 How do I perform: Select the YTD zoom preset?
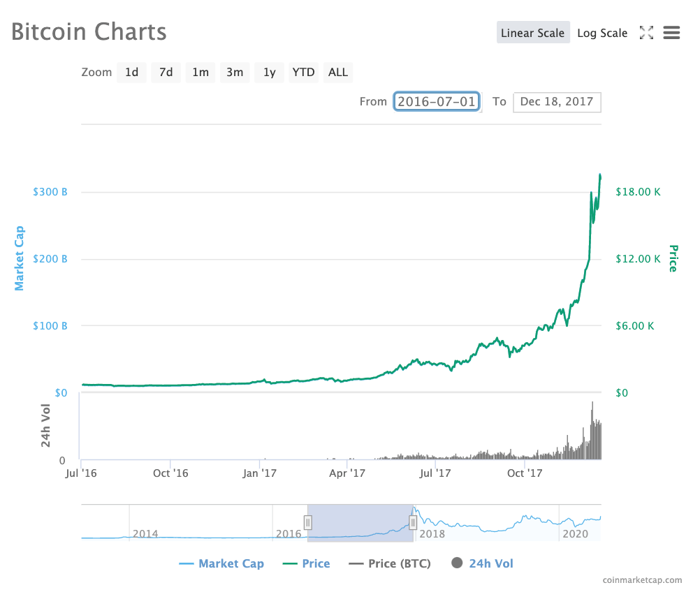click(x=303, y=72)
